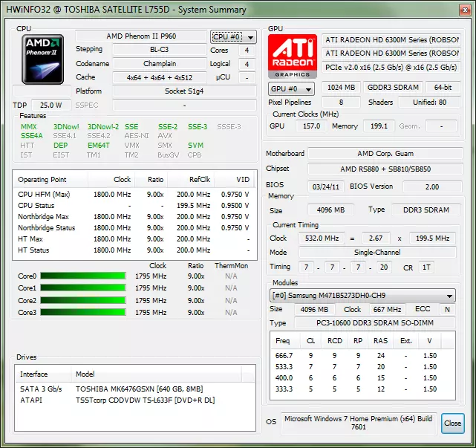Click the ECC value N field

point(447,310)
